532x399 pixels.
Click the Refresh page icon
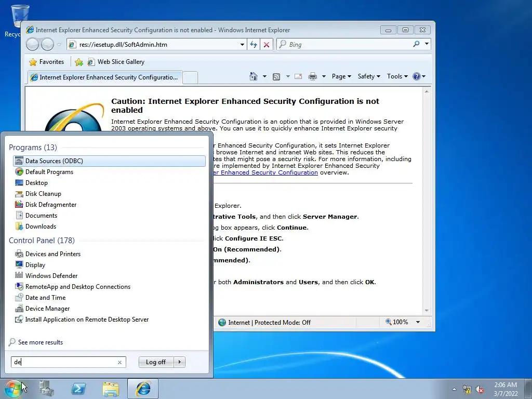[x=254, y=45]
